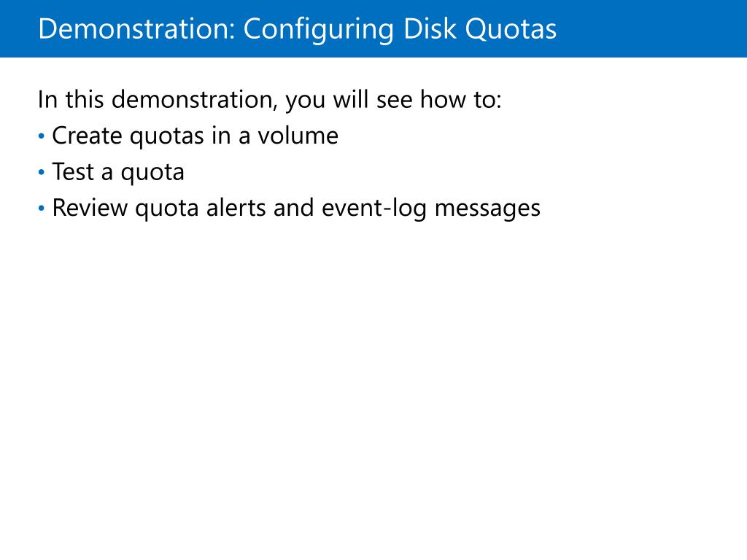This screenshot has height=560, width=747.
Task: Click the bullet dot before 'Test a quota'
Action: pyautogui.click(x=42, y=172)
